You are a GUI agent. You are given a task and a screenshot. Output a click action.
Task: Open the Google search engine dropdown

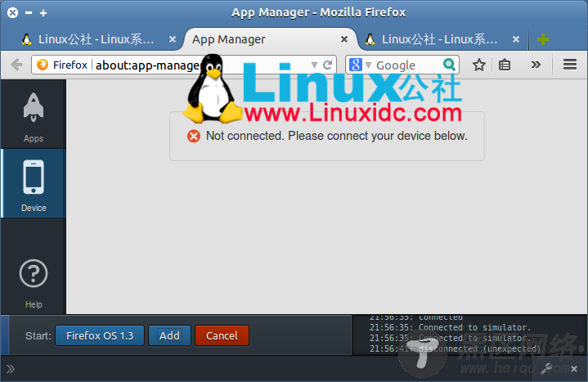coord(368,65)
